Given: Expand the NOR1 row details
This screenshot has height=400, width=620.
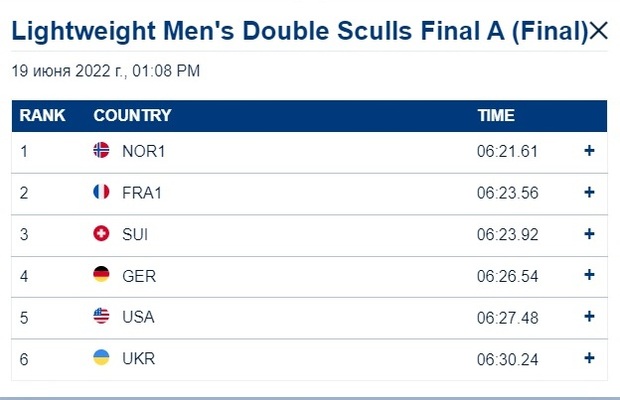Looking at the screenshot, I should [589, 151].
